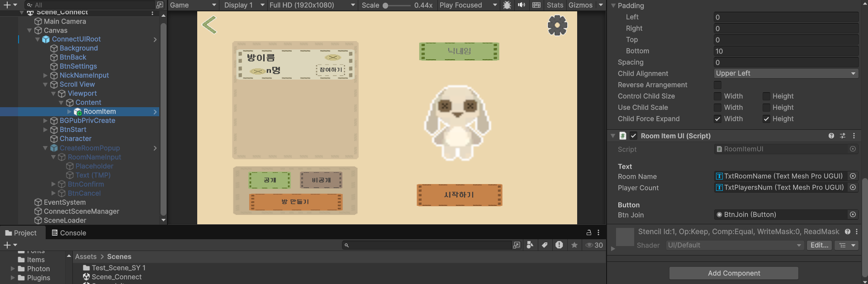Click the open in search window icon in Hierarchy
Viewport: 868px width, 284px height.
point(160,5)
